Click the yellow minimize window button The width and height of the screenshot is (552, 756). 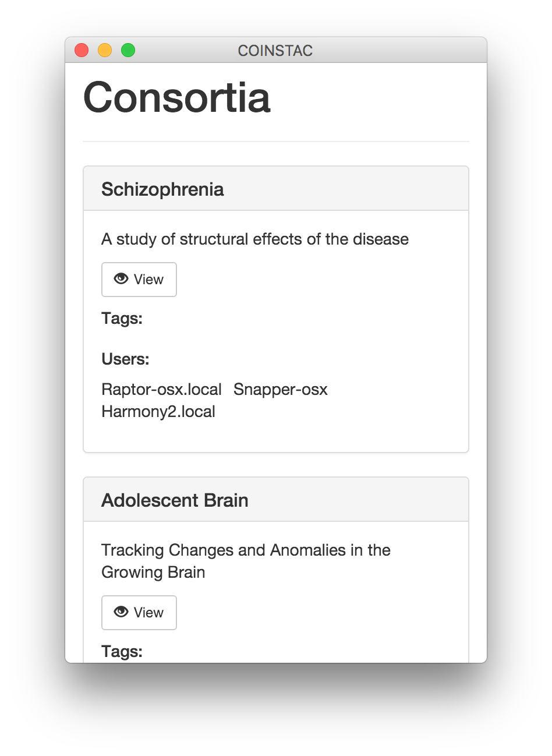(x=105, y=51)
